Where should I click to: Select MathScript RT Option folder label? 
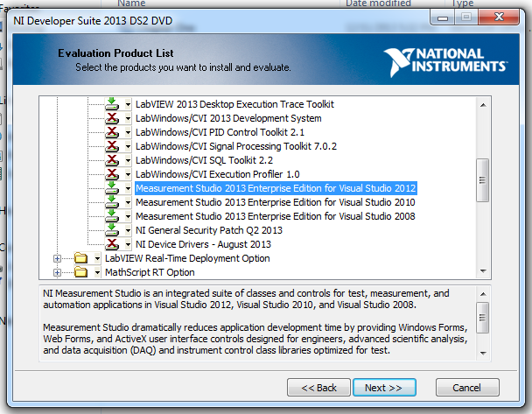(150, 272)
